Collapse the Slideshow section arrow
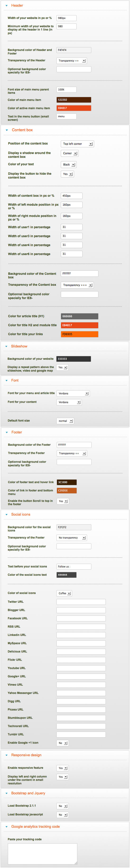The image size is (130, 868). pyautogui.click(x=6, y=346)
